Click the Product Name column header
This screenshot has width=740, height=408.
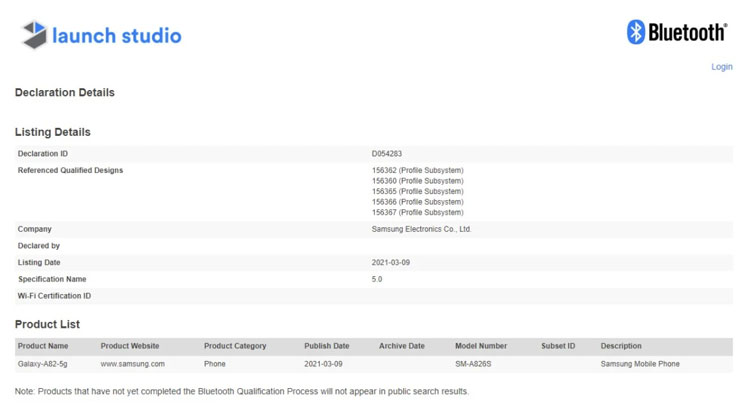(x=43, y=346)
